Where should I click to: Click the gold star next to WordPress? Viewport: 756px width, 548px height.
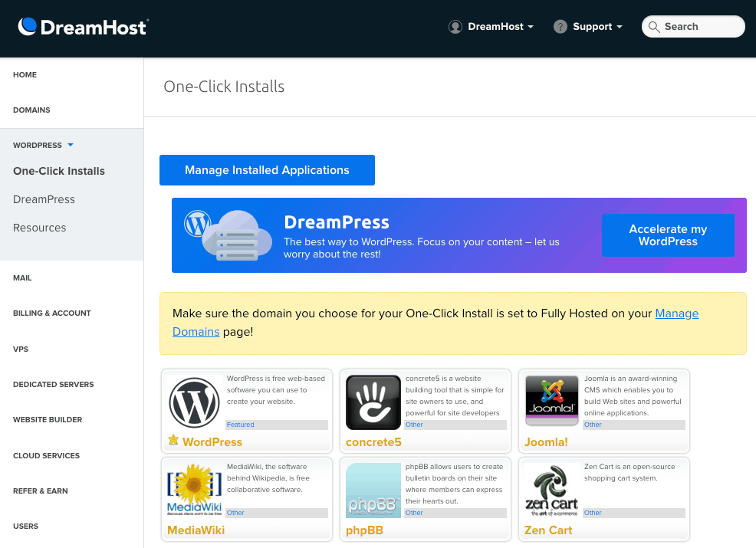pos(173,440)
